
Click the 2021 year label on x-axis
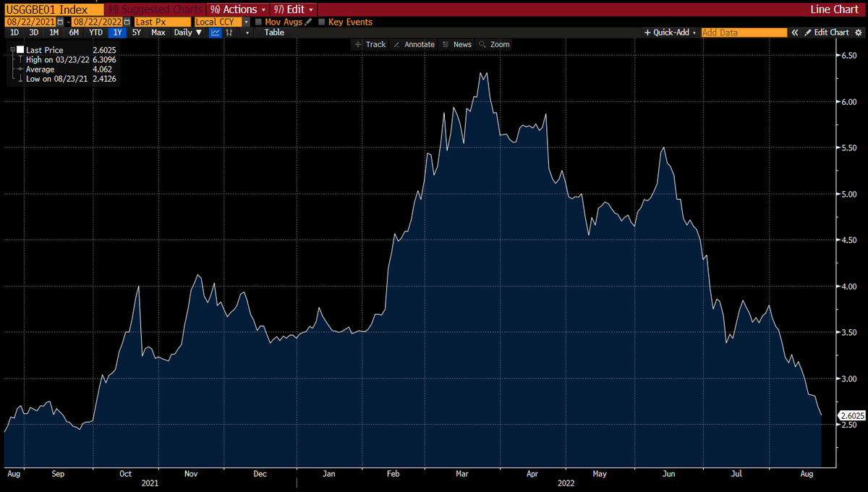point(150,483)
